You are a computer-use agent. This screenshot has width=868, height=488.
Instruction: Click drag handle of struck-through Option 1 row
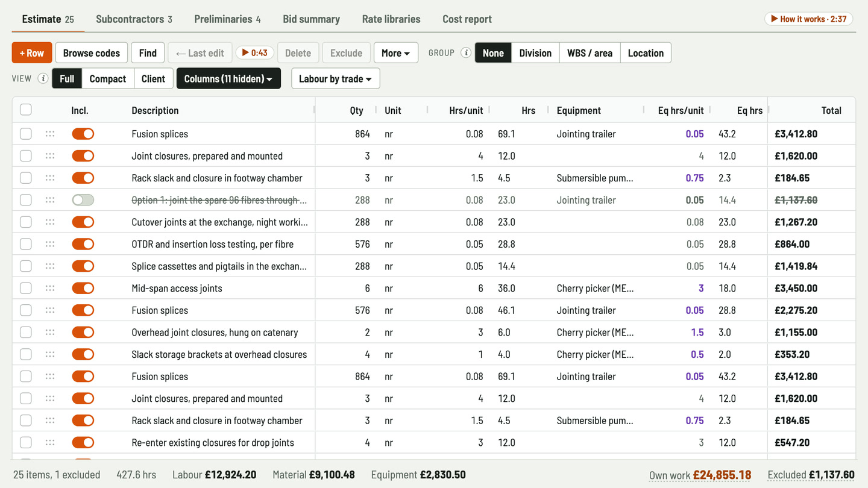(x=50, y=200)
